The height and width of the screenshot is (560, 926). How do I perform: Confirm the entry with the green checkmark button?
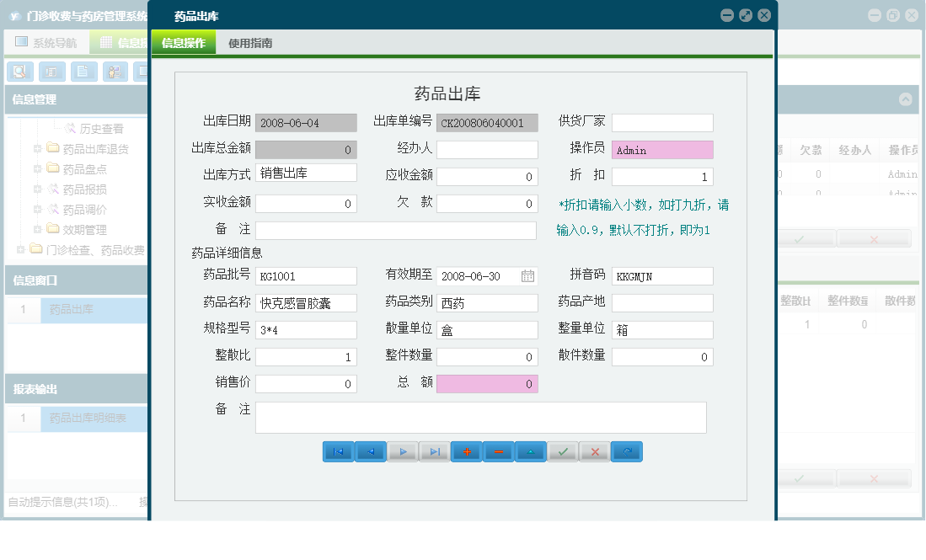(x=562, y=451)
